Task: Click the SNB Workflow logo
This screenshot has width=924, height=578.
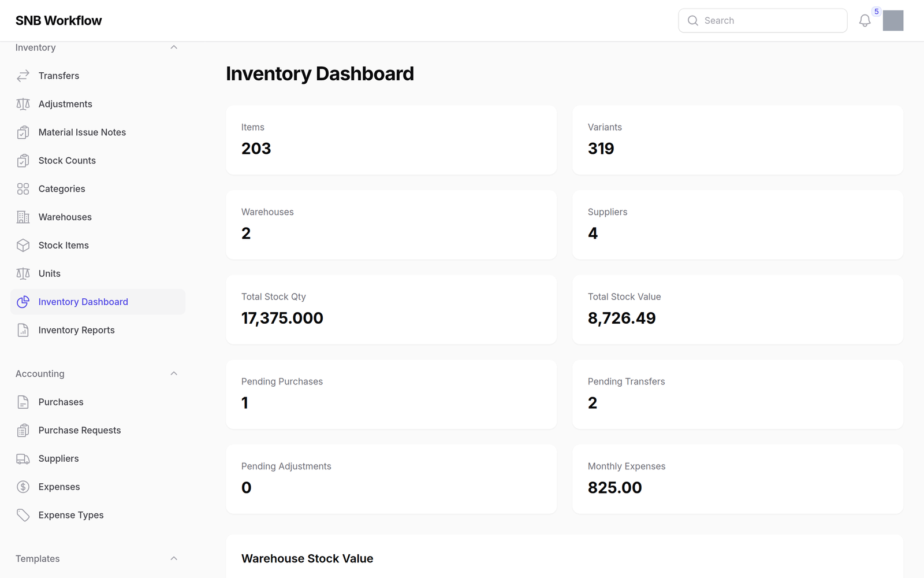Action: pyautogui.click(x=58, y=21)
